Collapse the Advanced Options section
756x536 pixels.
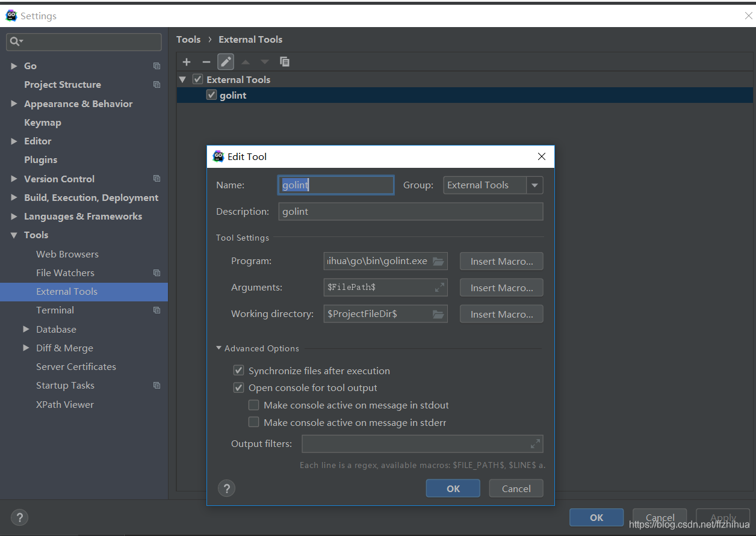[x=219, y=348]
